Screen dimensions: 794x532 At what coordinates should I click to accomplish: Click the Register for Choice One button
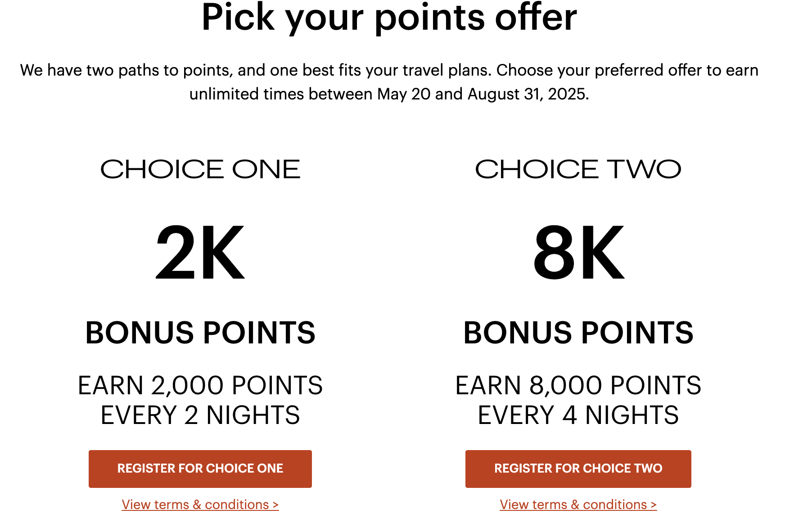[x=200, y=469]
